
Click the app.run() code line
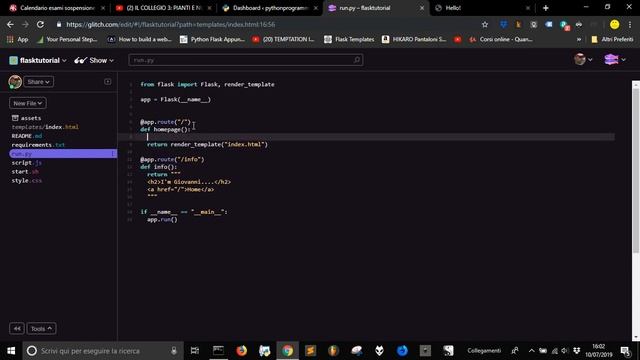pos(162,220)
